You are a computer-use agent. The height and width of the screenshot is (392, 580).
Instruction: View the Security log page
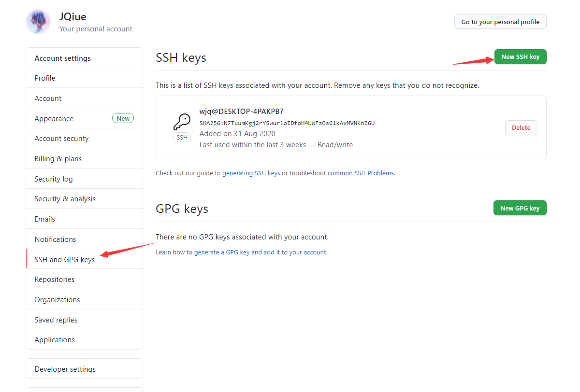54,179
